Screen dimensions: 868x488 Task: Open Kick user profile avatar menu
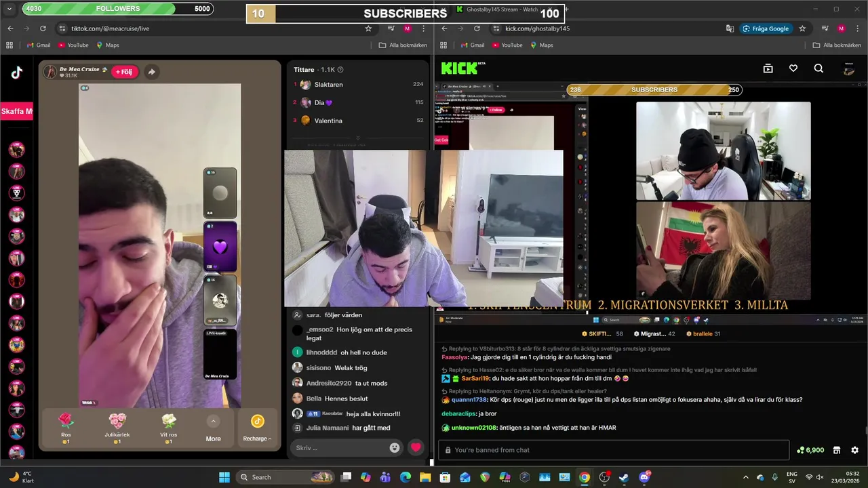tap(848, 68)
